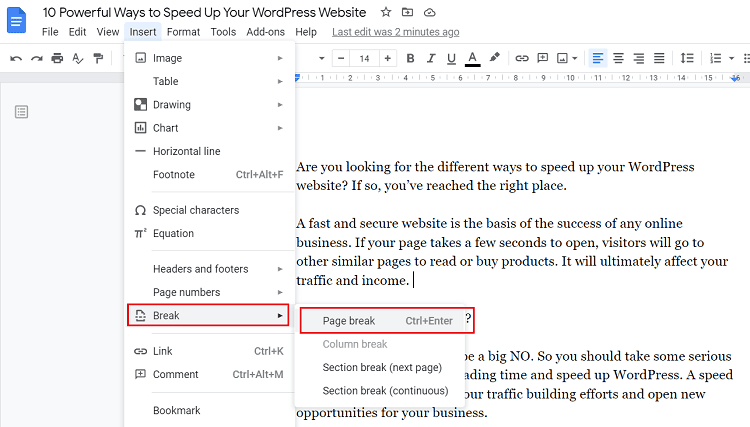This screenshot has height=427, width=750.
Task: Insert a Link from the menu
Action: (210, 351)
